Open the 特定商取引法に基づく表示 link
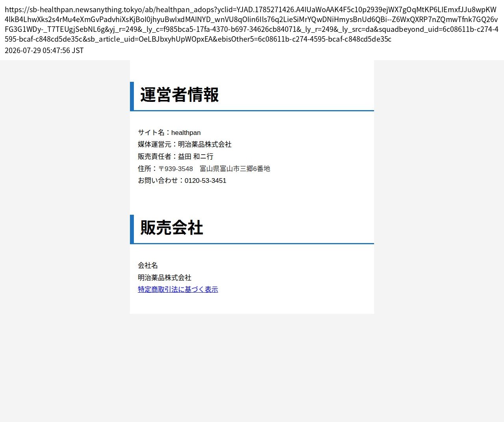Screen dimensions: 504x422 tap(178, 289)
